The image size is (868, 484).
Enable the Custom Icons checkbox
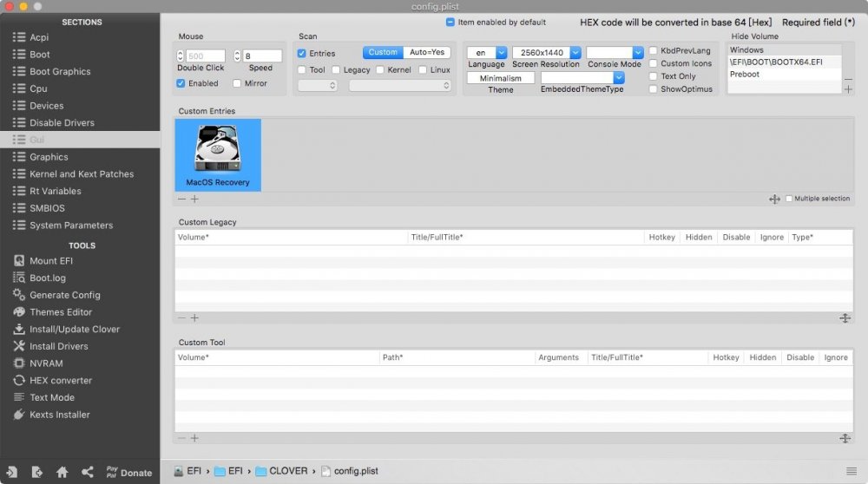tap(654, 63)
